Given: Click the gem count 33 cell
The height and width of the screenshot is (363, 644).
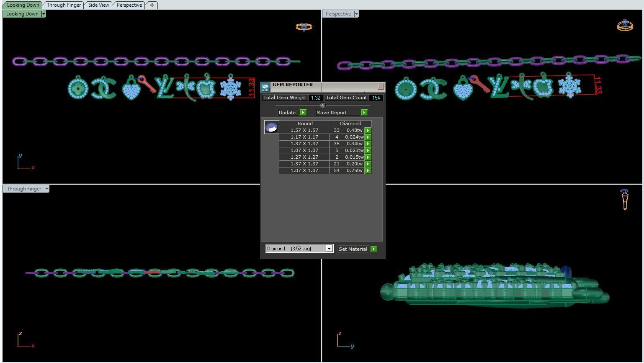Looking at the screenshot, I should tap(337, 130).
